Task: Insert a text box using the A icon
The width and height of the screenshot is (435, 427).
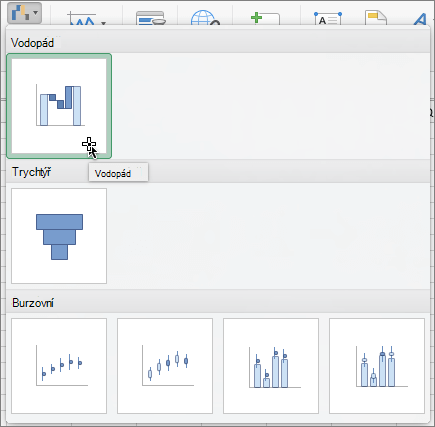Action: click(x=328, y=18)
